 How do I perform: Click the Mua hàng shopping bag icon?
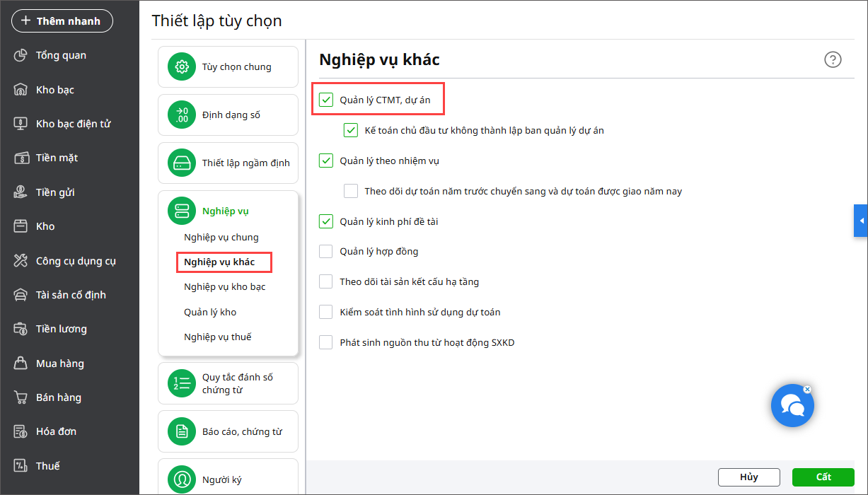pos(21,363)
